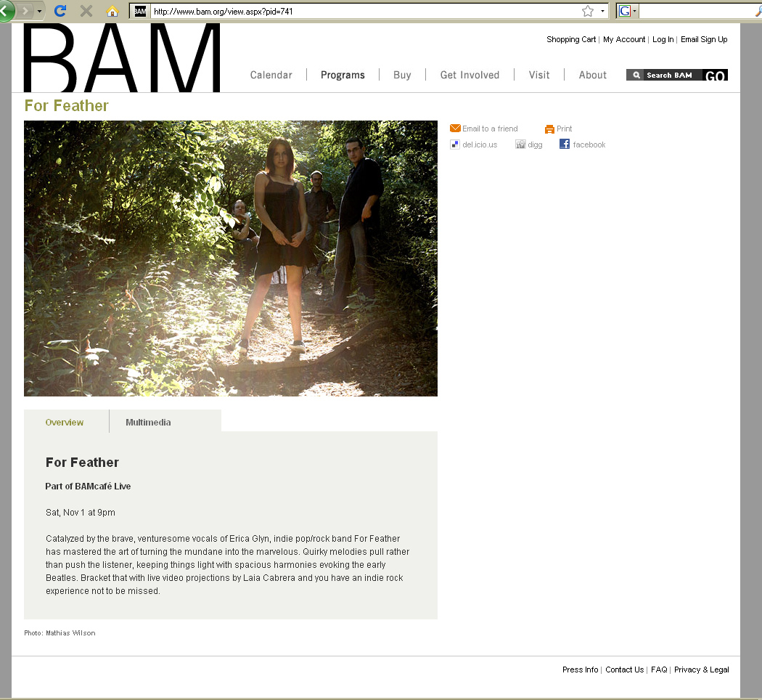Image resolution: width=762 pixels, height=700 pixels.
Task: Share via the digg icon
Action: point(520,145)
